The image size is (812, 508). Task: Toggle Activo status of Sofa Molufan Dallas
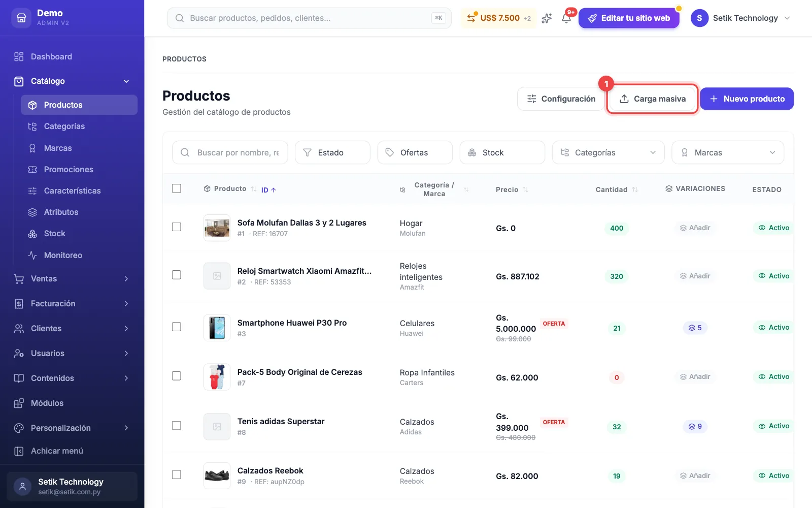(774, 228)
